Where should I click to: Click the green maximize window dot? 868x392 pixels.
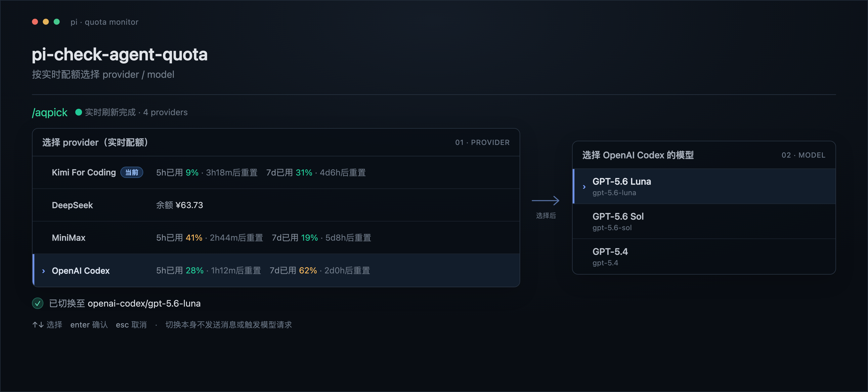point(57,22)
